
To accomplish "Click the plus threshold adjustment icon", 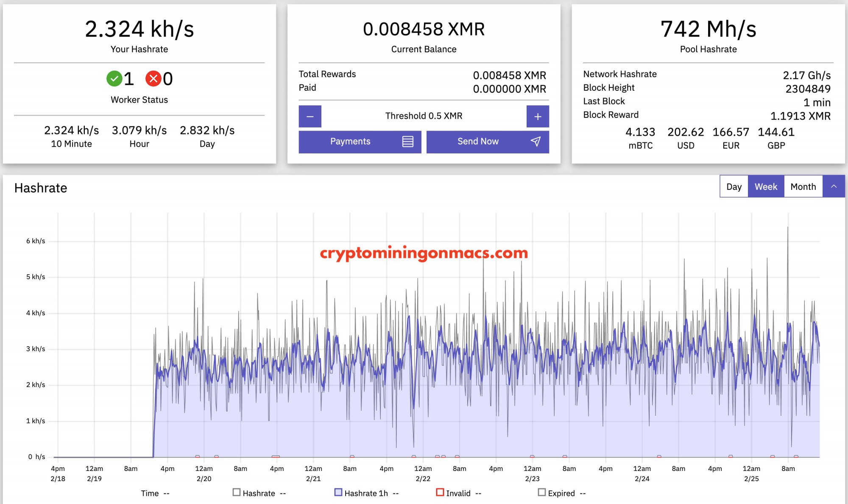I will tap(538, 115).
